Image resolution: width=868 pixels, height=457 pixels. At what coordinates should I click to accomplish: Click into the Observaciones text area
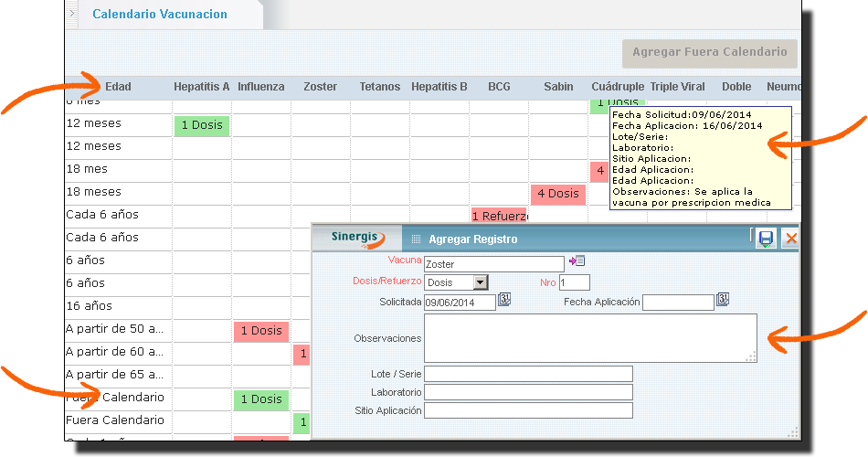[589, 337]
